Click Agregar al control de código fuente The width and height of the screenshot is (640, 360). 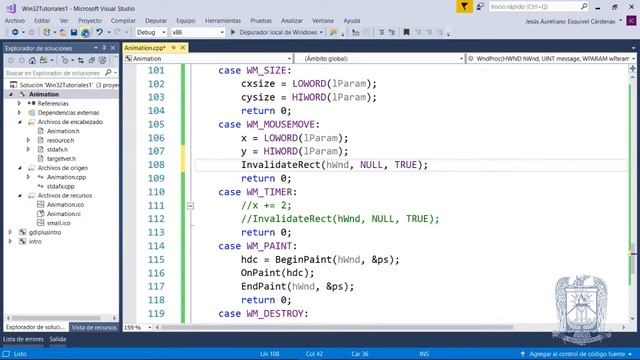coord(577,354)
